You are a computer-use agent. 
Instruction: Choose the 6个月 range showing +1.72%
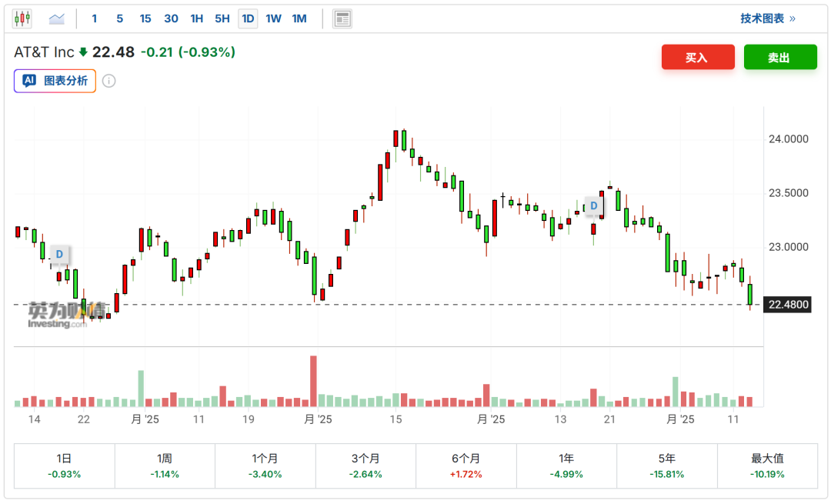pyautogui.click(x=466, y=466)
